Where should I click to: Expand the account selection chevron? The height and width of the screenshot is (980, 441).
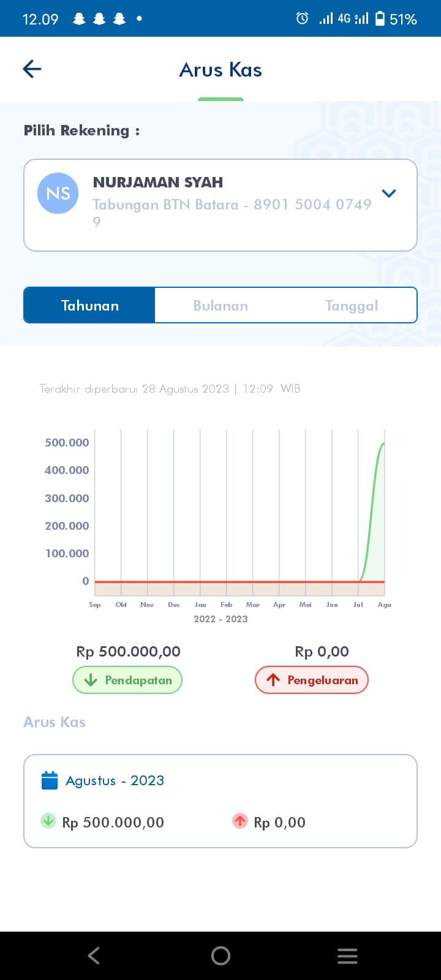click(389, 194)
